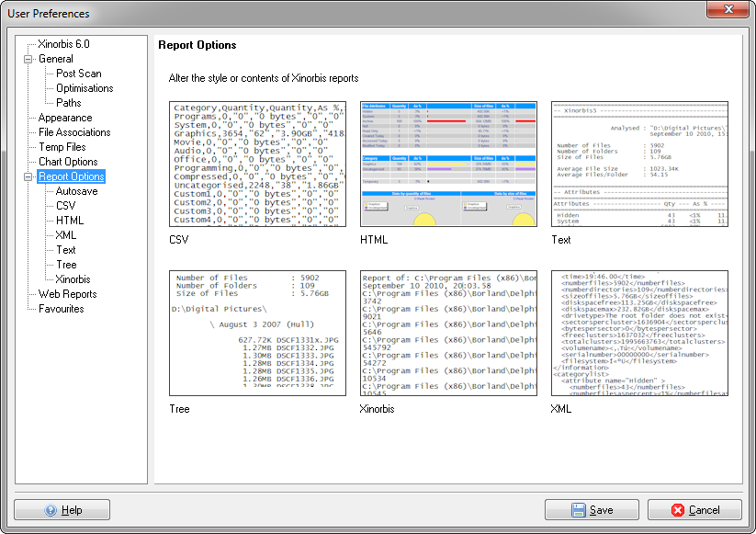Select the HTML report preview thumbnail
The width and height of the screenshot is (756, 534).
point(448,165)
